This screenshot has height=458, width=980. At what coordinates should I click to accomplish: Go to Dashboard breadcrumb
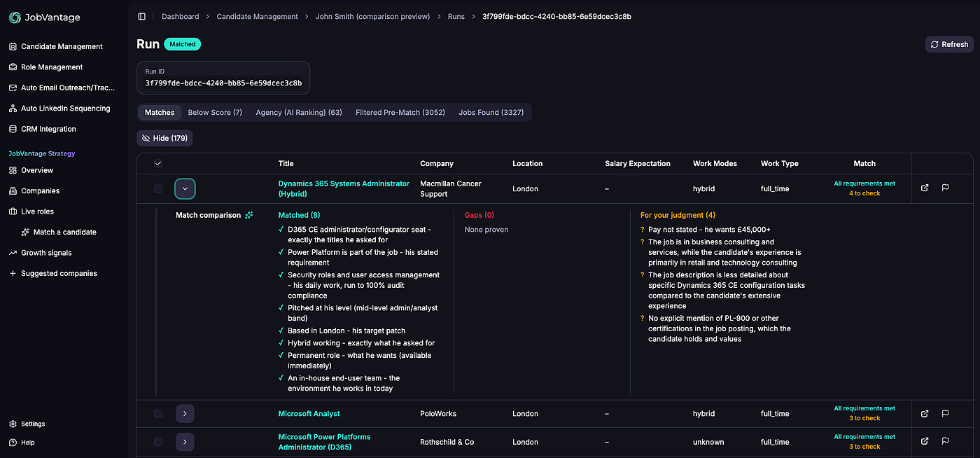coord(181,16)
